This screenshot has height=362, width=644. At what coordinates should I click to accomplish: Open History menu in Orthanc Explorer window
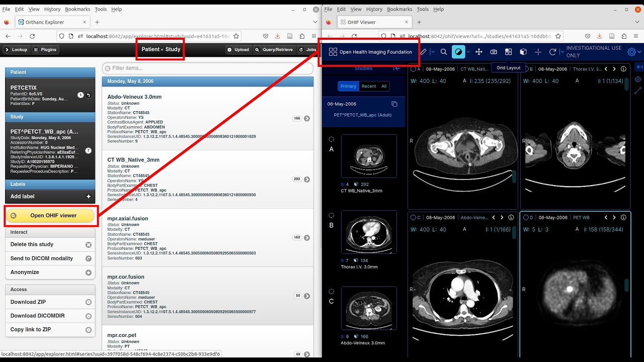pos(52,9)
